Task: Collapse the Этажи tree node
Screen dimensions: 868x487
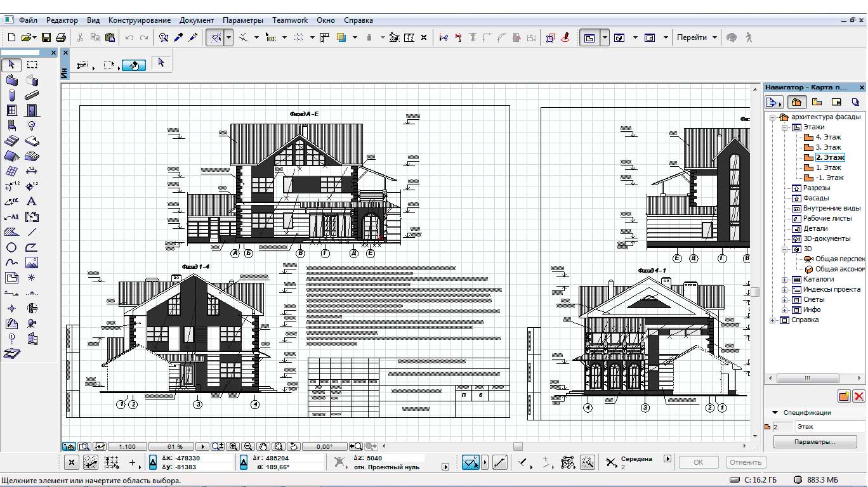Action: tap(784, 127)
